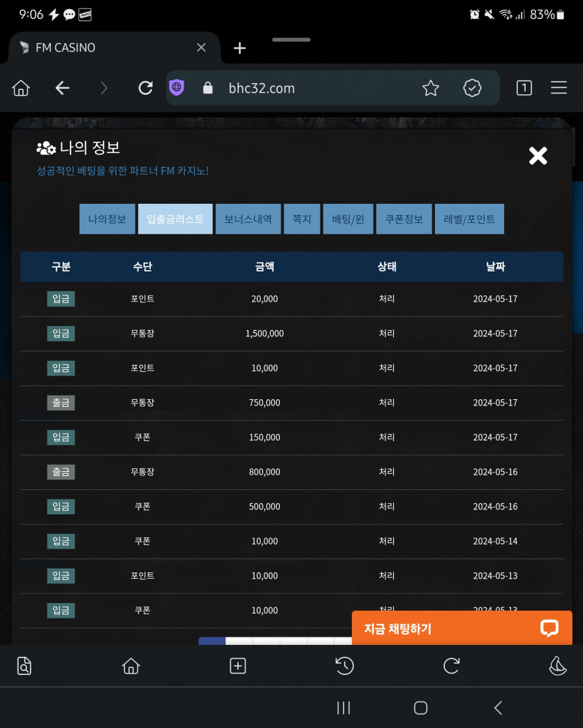Tap the chat bubble icon on orange bar
Viewport: 583px width, 728px height.
(549, 628)
